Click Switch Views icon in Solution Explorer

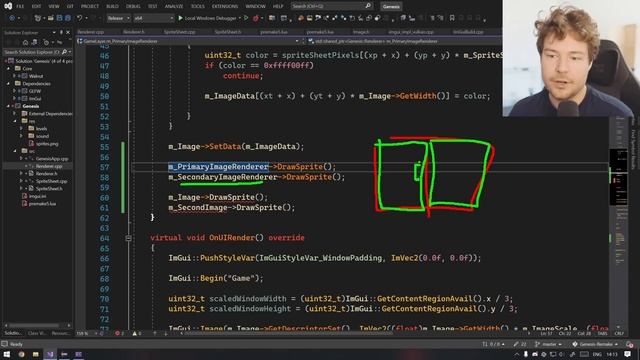35,42
